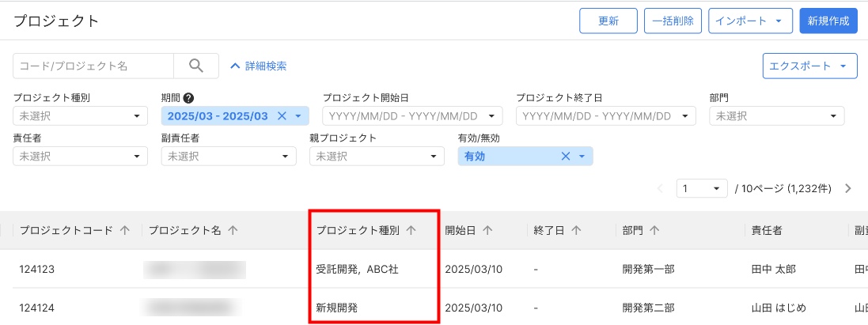The height and width of the screenshot is (325, 868).
Task: Sort by プロジェクトコード column arrow
Action: click(125, 230)
